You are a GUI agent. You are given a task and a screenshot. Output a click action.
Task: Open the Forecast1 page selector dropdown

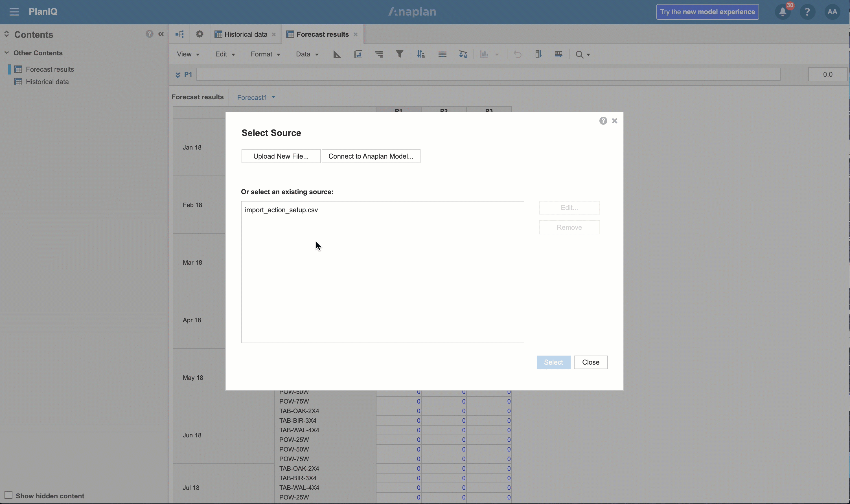pos(256,97)
